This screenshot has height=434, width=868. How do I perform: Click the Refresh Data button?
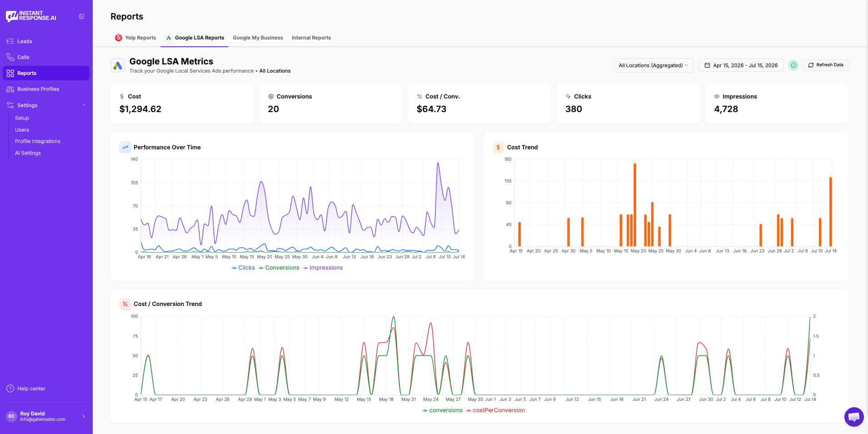[826, 65]
